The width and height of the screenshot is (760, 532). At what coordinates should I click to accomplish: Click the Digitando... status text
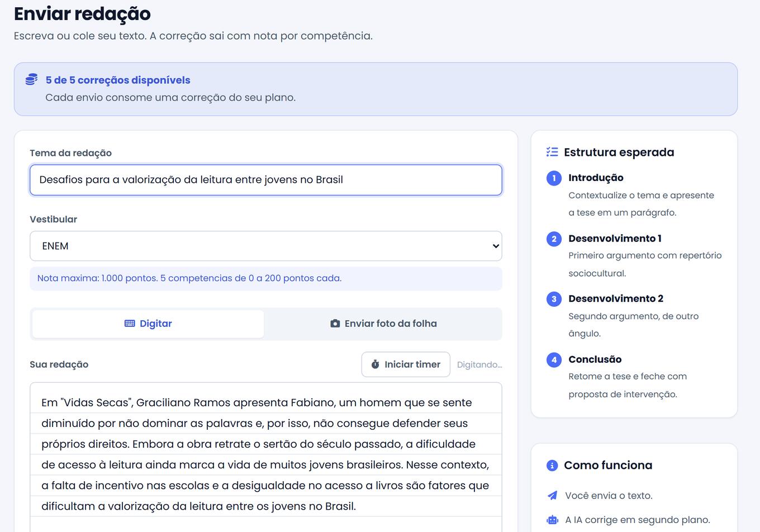(x=479, y=365)
